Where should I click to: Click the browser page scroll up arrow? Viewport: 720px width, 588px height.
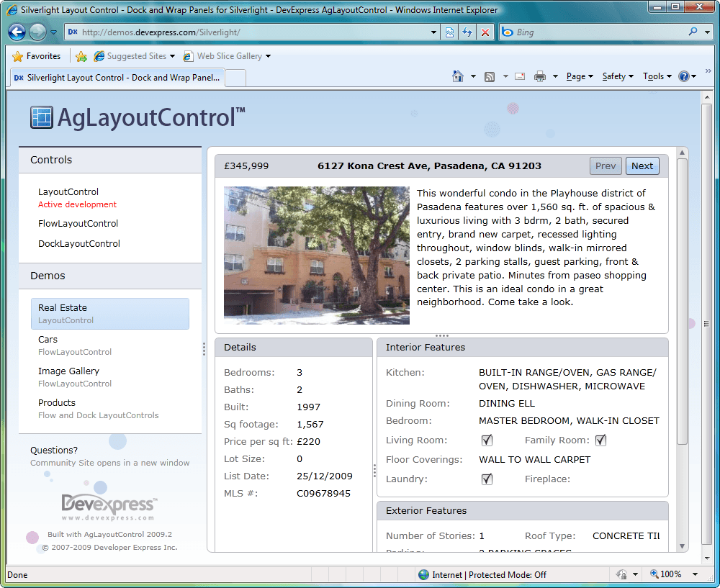click(706, 97)
